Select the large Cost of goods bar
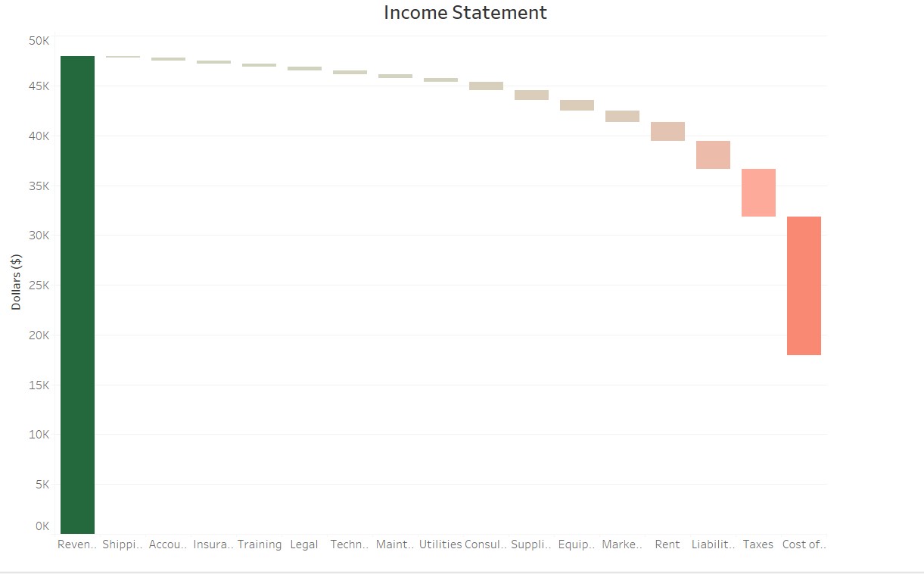Image resolution: width=924 pixels, height=574 pixels. [804, 285]
